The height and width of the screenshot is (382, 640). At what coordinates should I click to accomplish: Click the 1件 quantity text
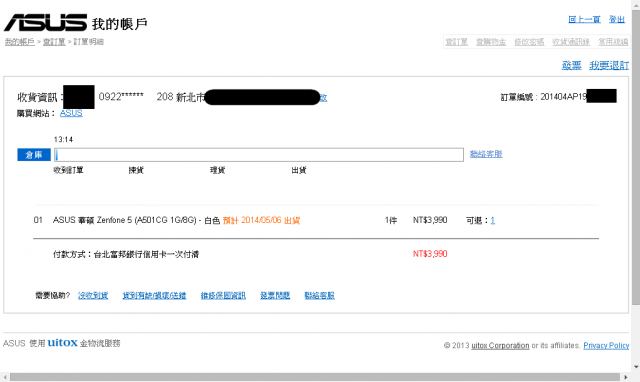pos(391,220)
